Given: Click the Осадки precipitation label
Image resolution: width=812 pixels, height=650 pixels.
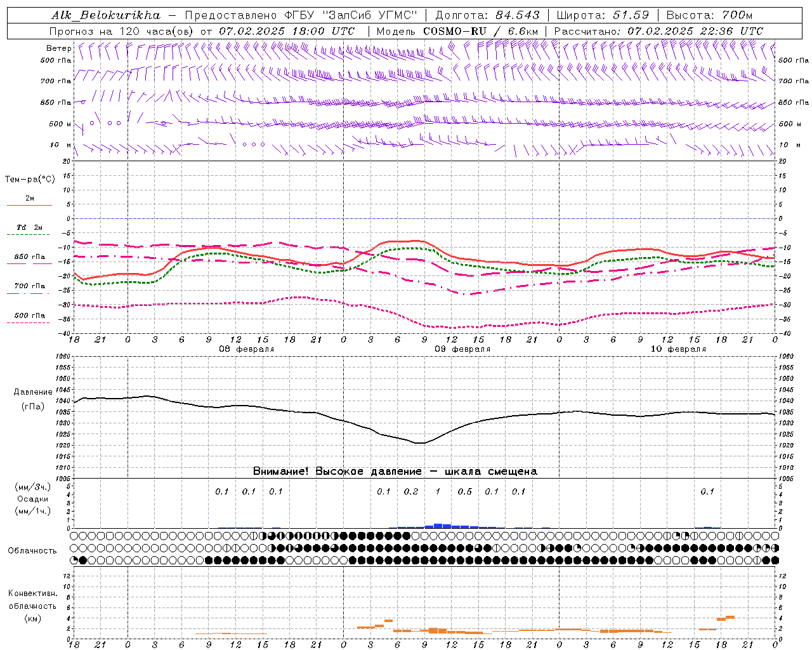Looking at the screenshot, I should [x=32, y=499].
